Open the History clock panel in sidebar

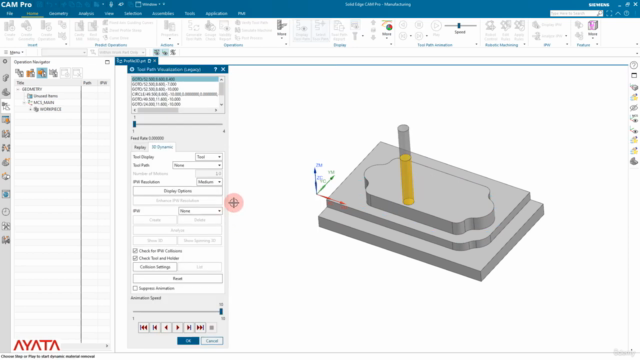coord(6,212)
